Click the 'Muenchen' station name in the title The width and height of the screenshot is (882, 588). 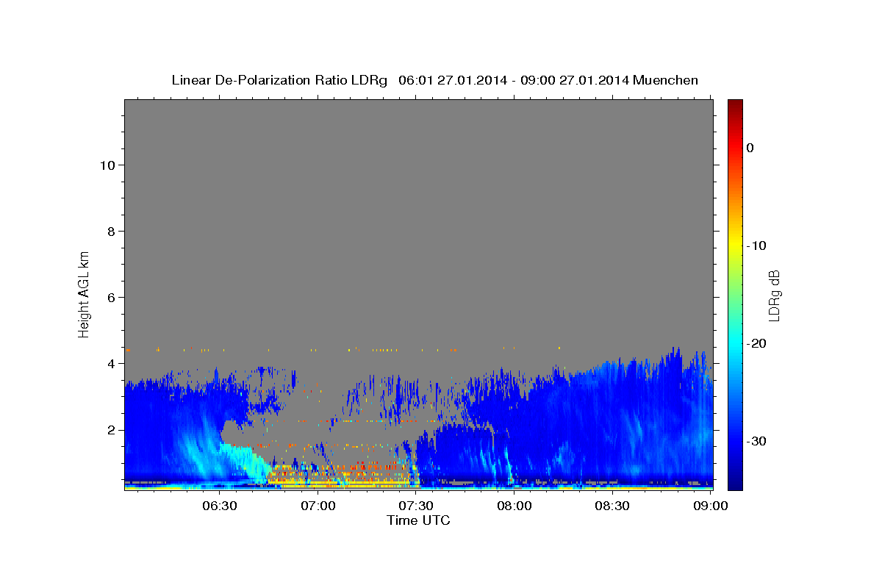pyautogui.click(x=665, y=80)
